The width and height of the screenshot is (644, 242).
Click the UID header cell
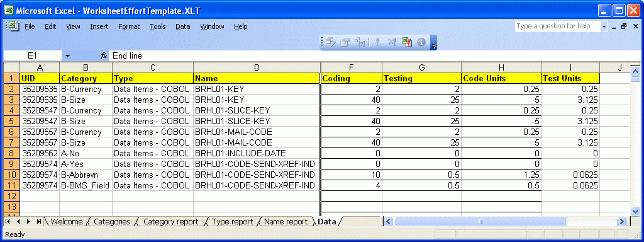coord(40,78)
